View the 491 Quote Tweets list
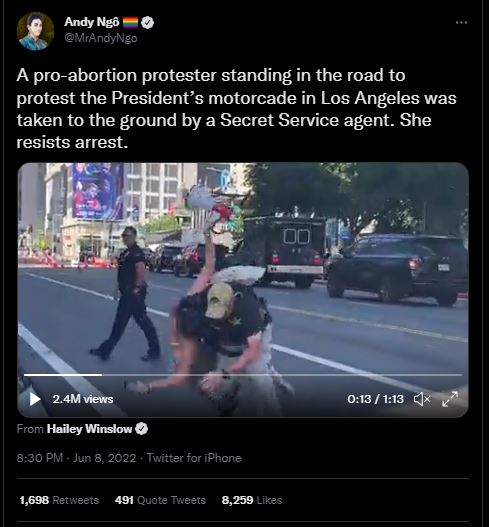This screenshot has width=489, height=527. click(x=160, y=500)
